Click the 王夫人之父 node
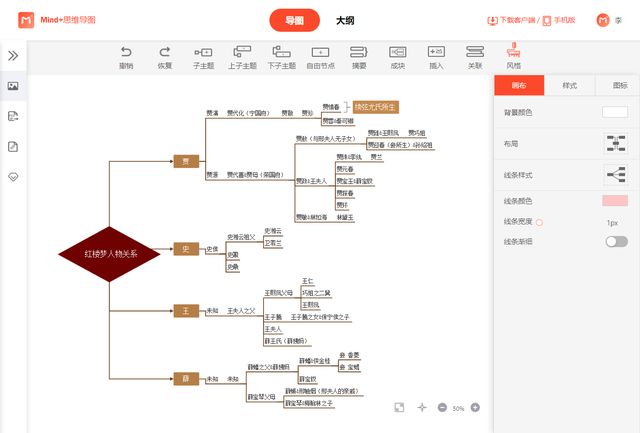This screenshot has width=640, height=433. 241,311
